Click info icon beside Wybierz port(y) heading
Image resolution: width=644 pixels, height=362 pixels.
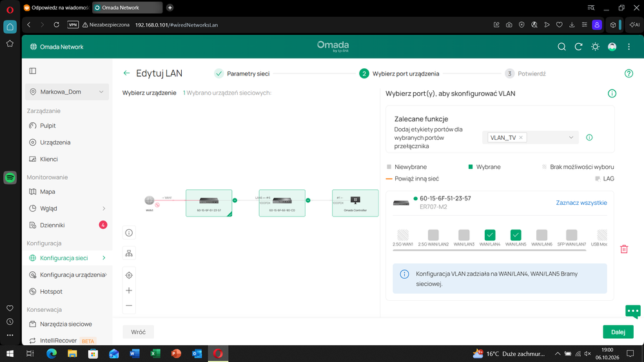(612, 93)
